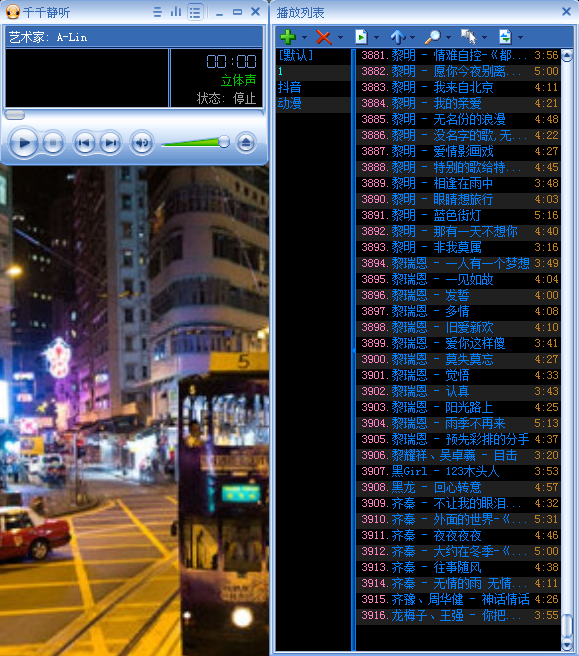Skip to the next track
Image resolution: width=579 pixels, height=656 pixels.
110,143
